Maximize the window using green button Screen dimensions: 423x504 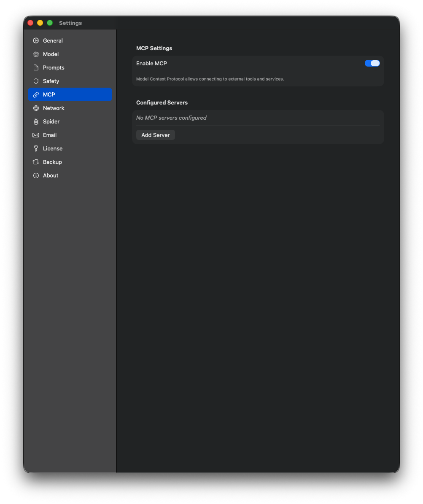[50, 23]
